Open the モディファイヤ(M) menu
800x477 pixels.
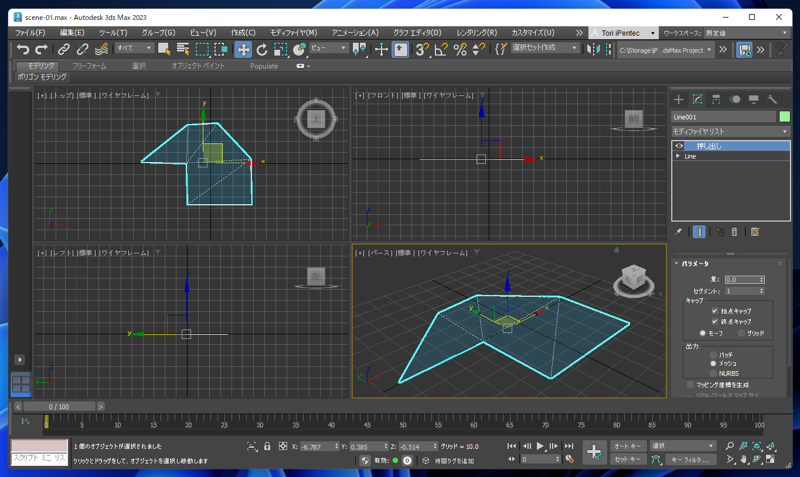(x=293, y=33)
